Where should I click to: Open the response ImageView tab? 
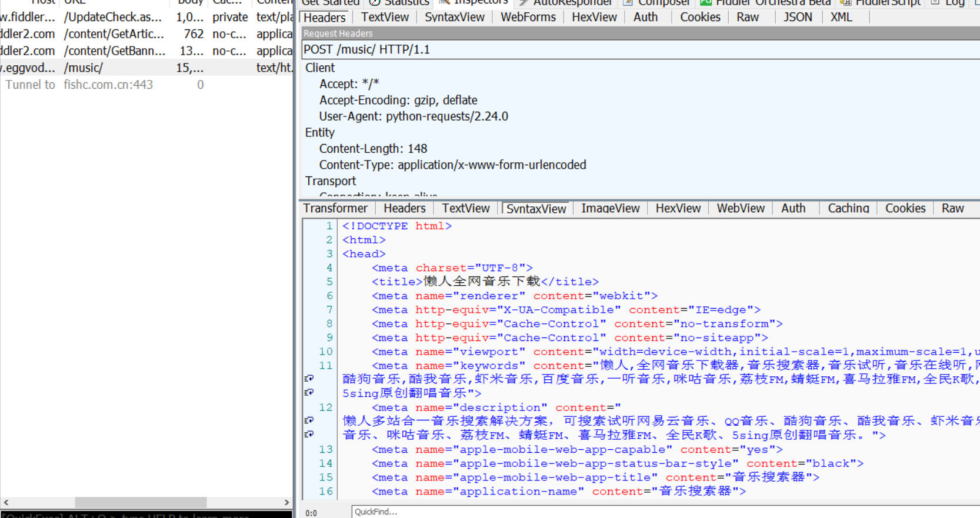pyautogui.click(x=611, y=208)
